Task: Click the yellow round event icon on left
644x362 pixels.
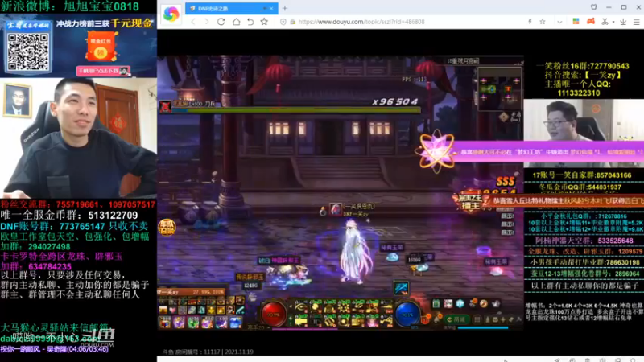Action: (x=167, y=227)
